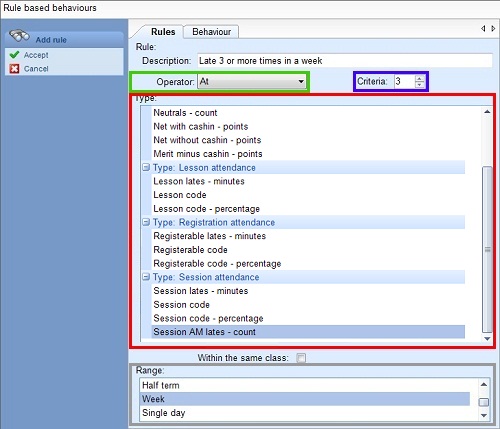Choose Session lates - minutes type

coord(201,291)
